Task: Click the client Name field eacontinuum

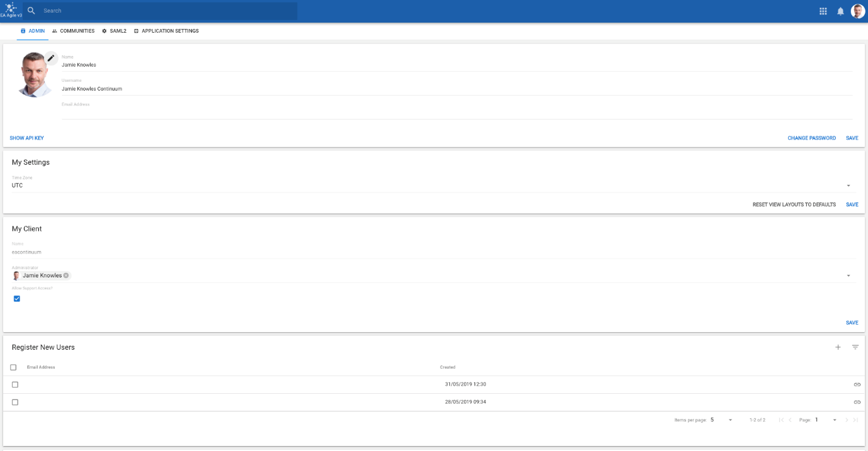Action: [x=434, y=252]
